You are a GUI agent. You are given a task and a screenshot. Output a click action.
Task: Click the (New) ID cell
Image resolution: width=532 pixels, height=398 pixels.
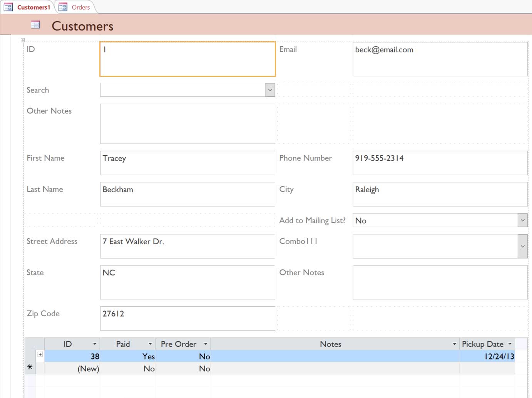72,369
